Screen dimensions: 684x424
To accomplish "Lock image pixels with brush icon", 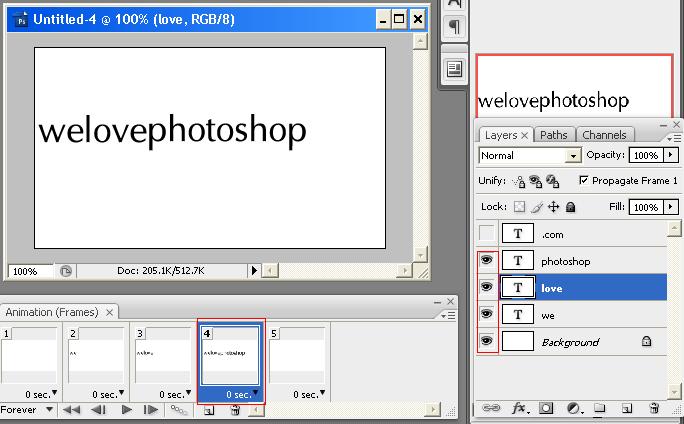I will coord(537,207).
